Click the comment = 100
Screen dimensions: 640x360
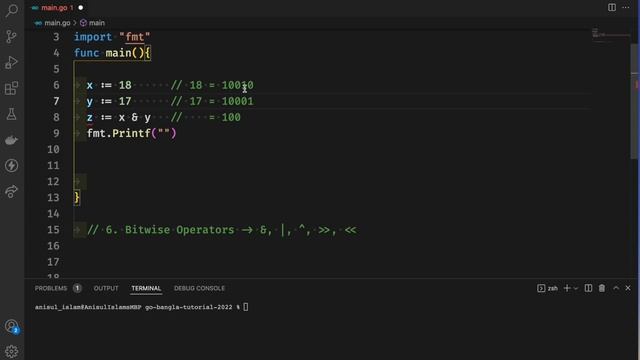(206, 117)
